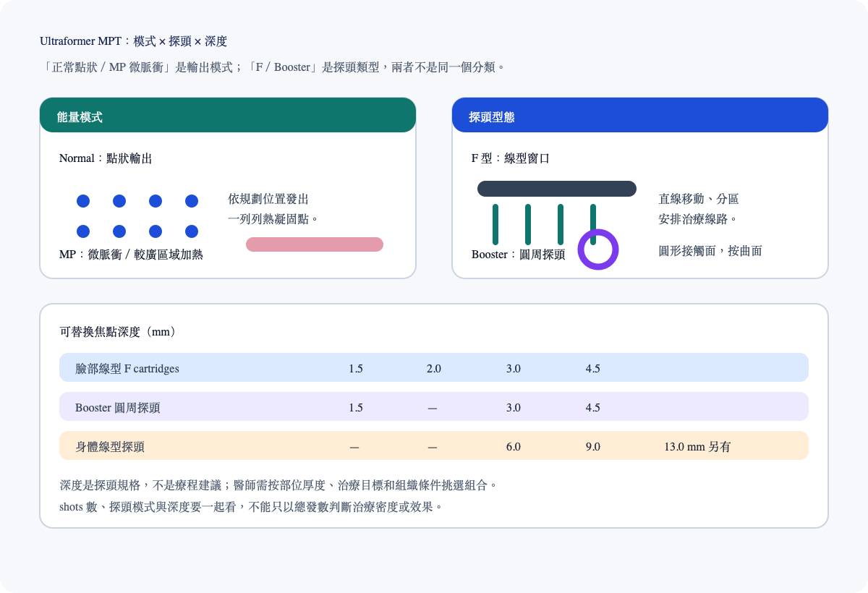Image resolution: width=868 pixels, height=593 pixels.
Task: Click the text "圓形接觸面，按曲面"
Action: [x=710, y=251]
